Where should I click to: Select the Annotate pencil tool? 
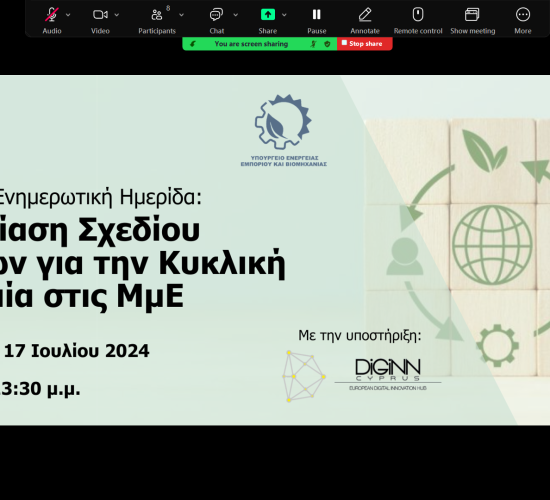pyautogui.click(x=365, y=15)
